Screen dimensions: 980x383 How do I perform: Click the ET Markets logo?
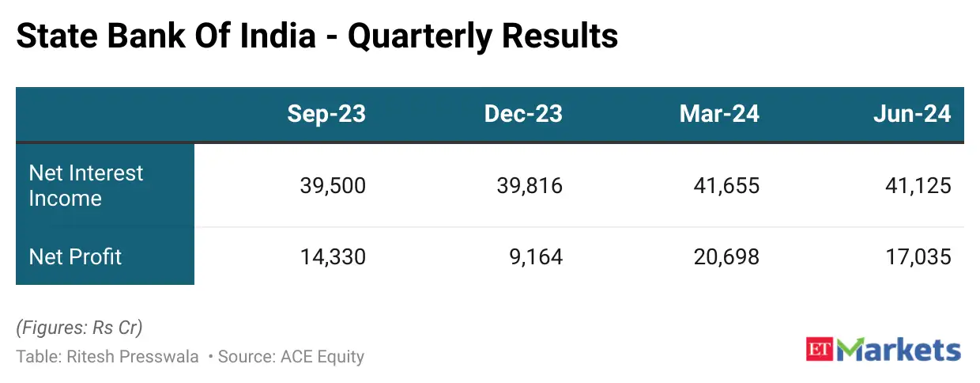(884, 349)
